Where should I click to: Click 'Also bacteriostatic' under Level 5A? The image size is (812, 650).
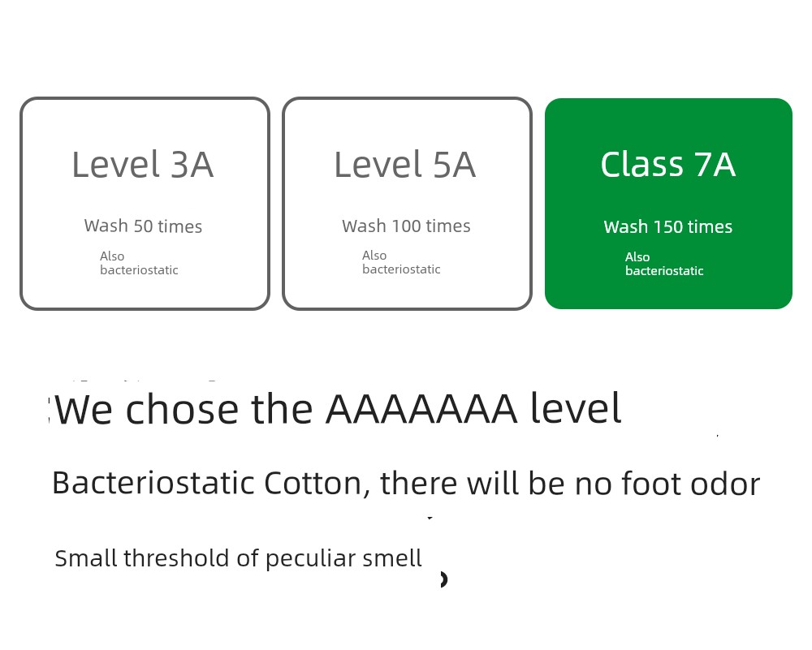[401, 262]
